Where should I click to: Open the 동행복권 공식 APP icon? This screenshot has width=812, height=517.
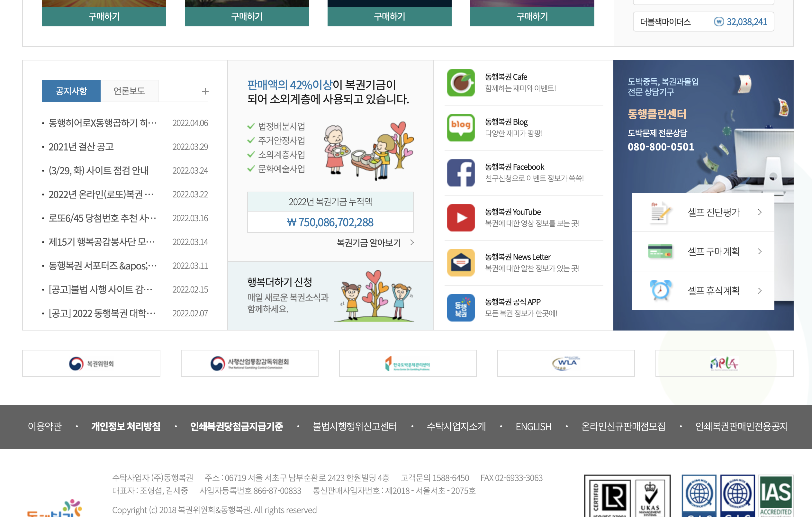click(461, 307)
